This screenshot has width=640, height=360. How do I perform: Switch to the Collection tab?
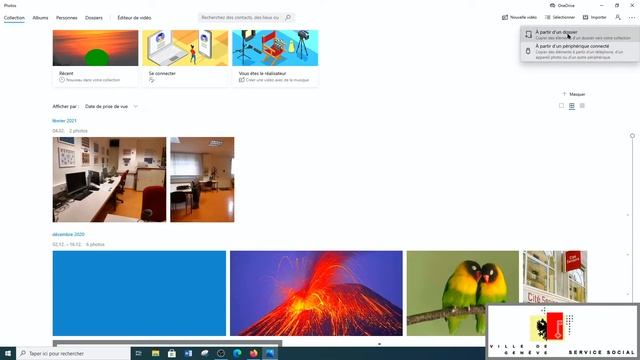(x=14, y=18)
